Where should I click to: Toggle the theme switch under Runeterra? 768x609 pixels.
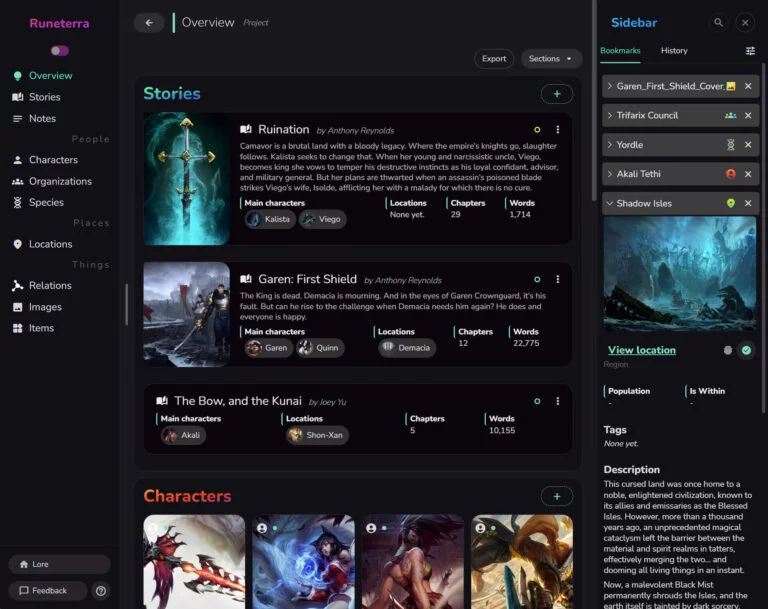(60, 50)
